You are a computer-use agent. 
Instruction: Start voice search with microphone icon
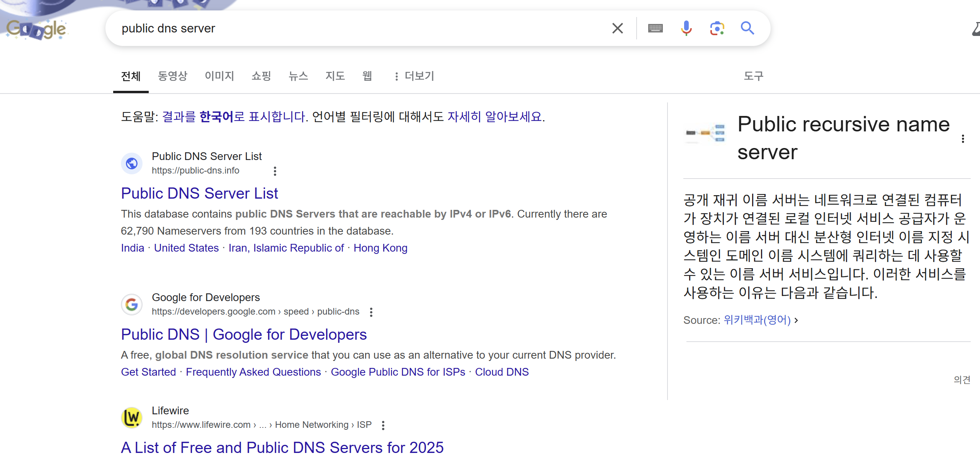point(686,28)
